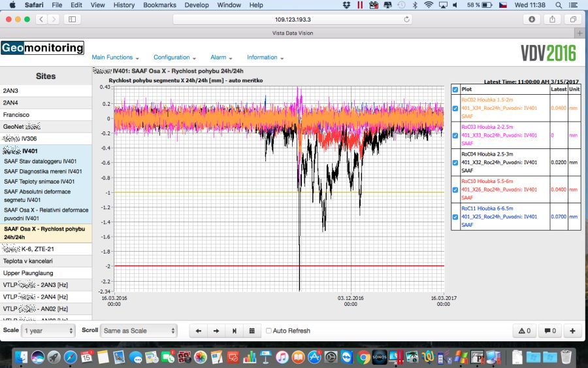Open the Main Functions dropdown menu
588x368 pixels.
click(115, 58)
